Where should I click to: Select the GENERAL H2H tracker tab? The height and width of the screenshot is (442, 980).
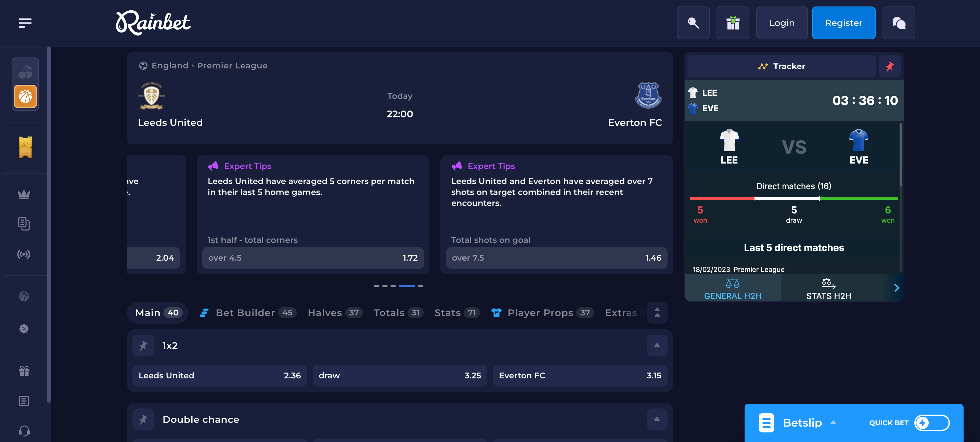click(x=732, y=289)
